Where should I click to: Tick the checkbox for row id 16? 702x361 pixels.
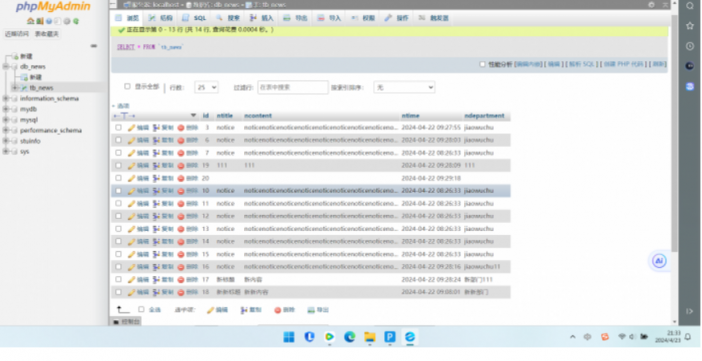(x=118, y=267)
